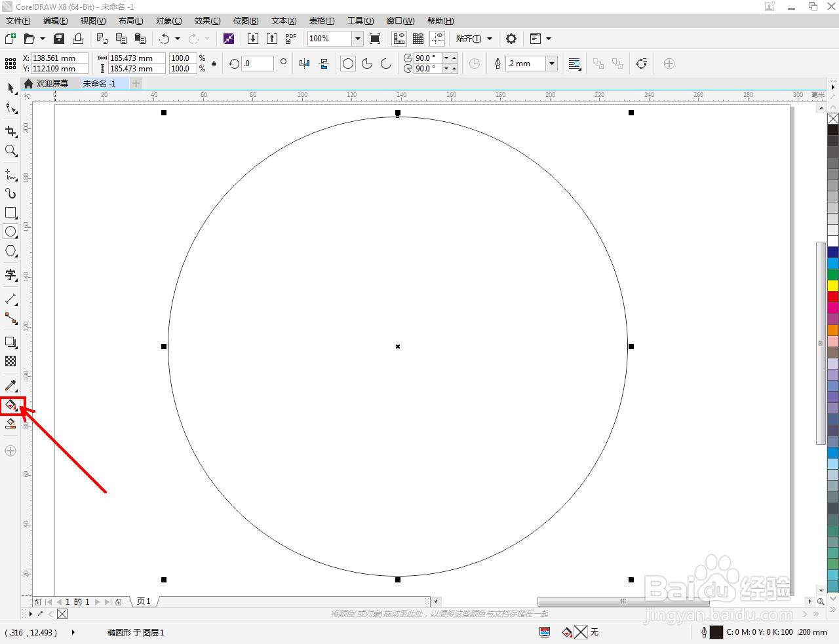Screen dimensions: 839x644
Task: Click the vertical scrollbar thumb
Action: click(x=821, y=343)
